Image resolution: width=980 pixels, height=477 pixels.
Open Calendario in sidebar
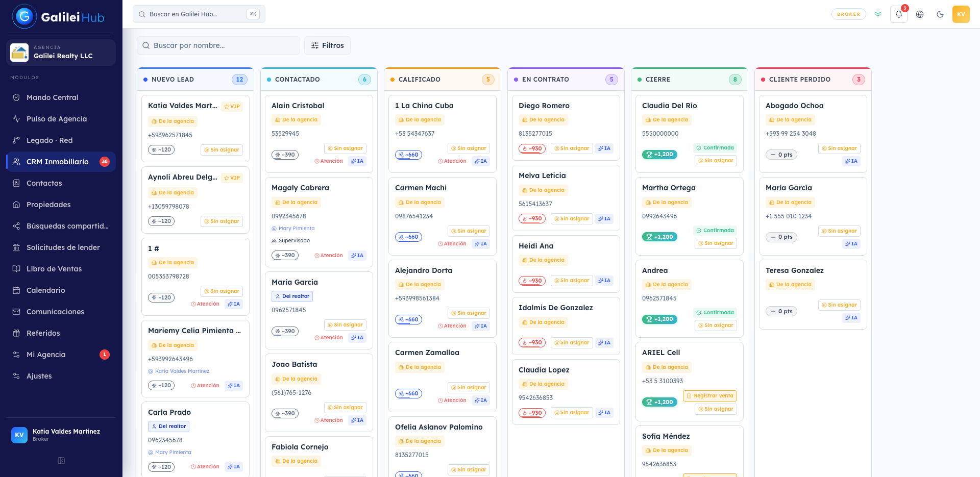click(x=61, y=290)
